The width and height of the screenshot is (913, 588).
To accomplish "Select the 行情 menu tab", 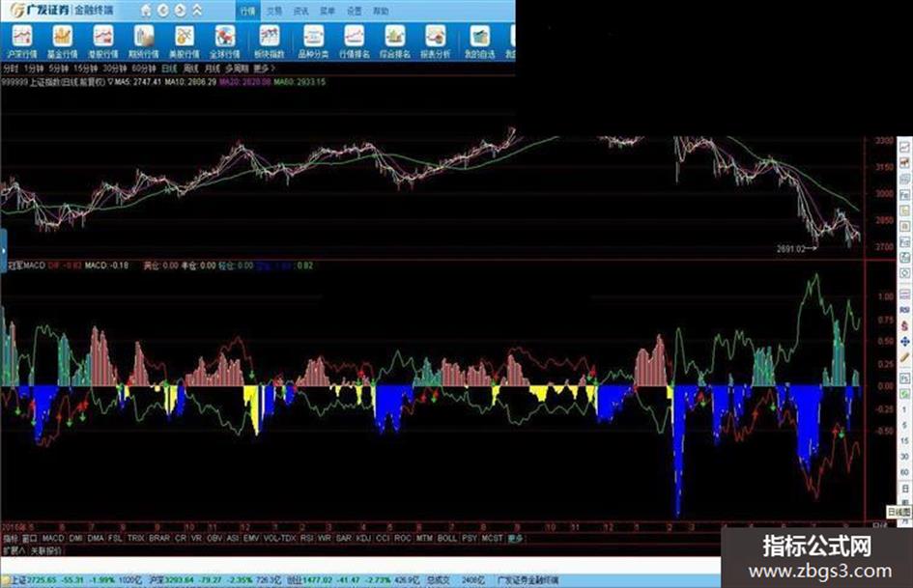I will pyautogui.click(x=248, y=11).
